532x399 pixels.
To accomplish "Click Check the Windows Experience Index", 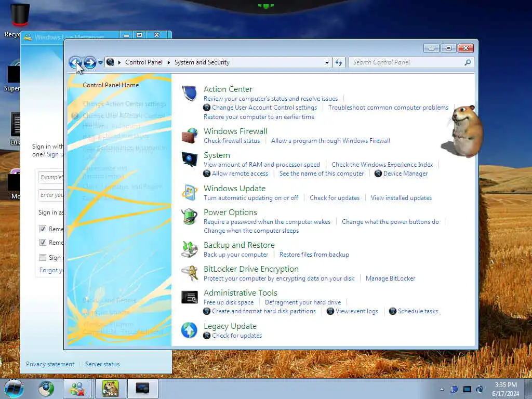I will (382, 165).
